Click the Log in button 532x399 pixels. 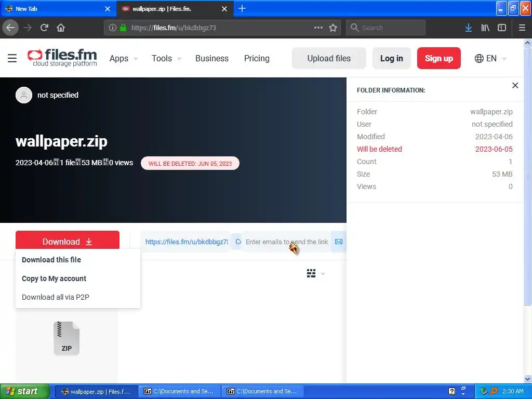(x=392, y=58)
